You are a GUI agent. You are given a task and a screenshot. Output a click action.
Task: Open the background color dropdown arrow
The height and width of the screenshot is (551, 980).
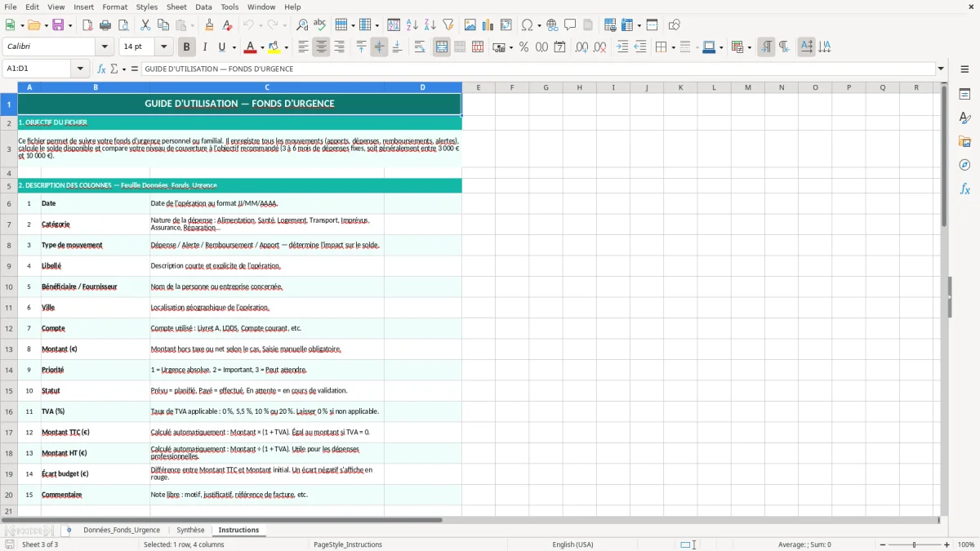(x=286, y=47)
